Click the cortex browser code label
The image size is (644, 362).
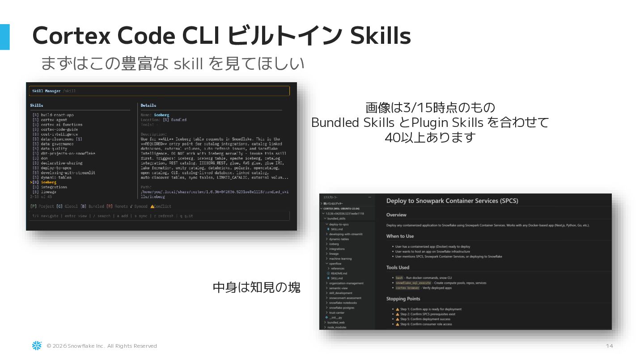(407, 288)
